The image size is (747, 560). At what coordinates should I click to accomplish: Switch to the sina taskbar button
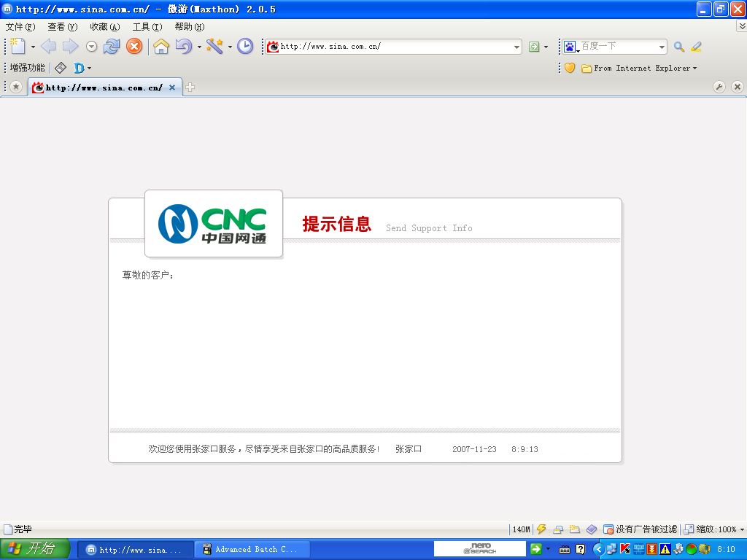135,550
